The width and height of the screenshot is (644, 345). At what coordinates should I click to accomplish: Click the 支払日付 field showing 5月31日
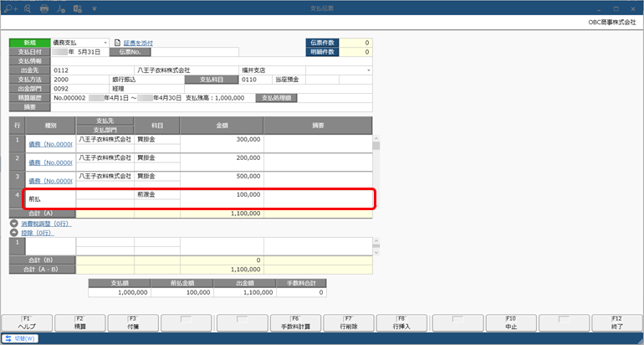click(x=80, y=52)
